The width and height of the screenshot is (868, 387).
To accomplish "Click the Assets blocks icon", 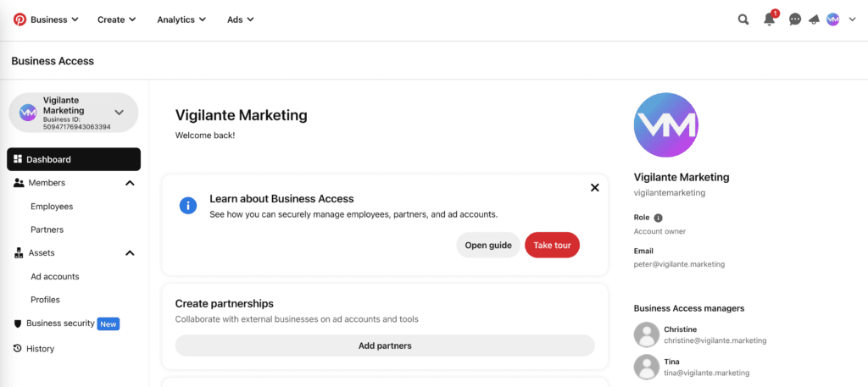I will click(19, 253).
